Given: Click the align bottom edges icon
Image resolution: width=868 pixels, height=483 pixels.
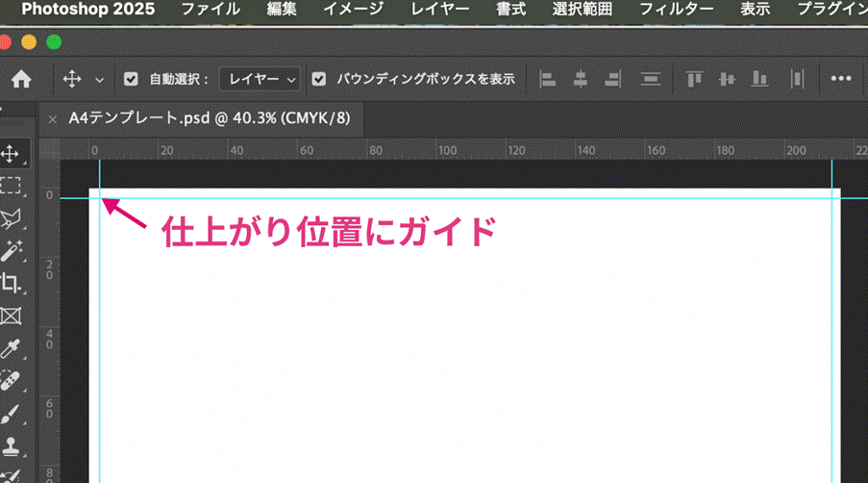Looking at the screenshot, I should coord(759,79).
